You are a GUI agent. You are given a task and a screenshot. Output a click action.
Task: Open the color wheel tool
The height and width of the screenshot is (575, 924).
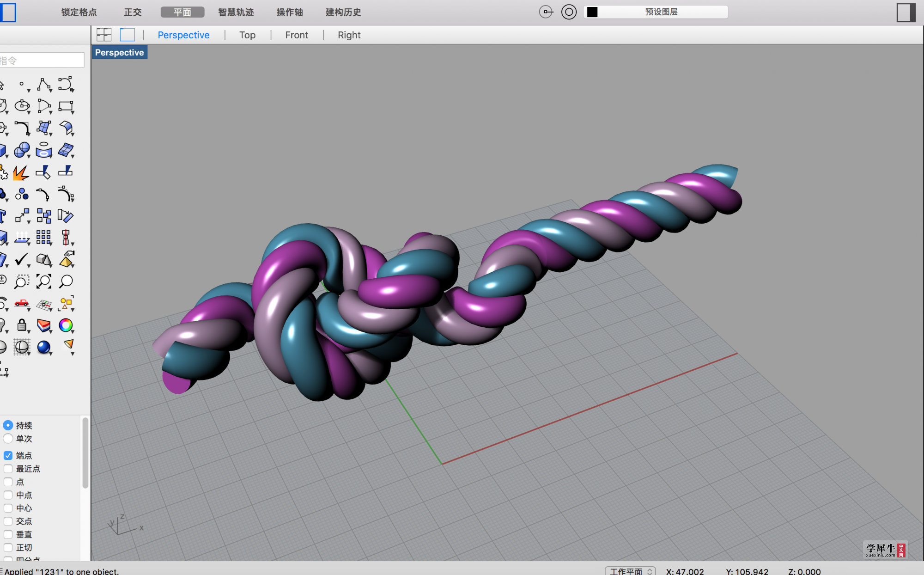click(66, 325)
